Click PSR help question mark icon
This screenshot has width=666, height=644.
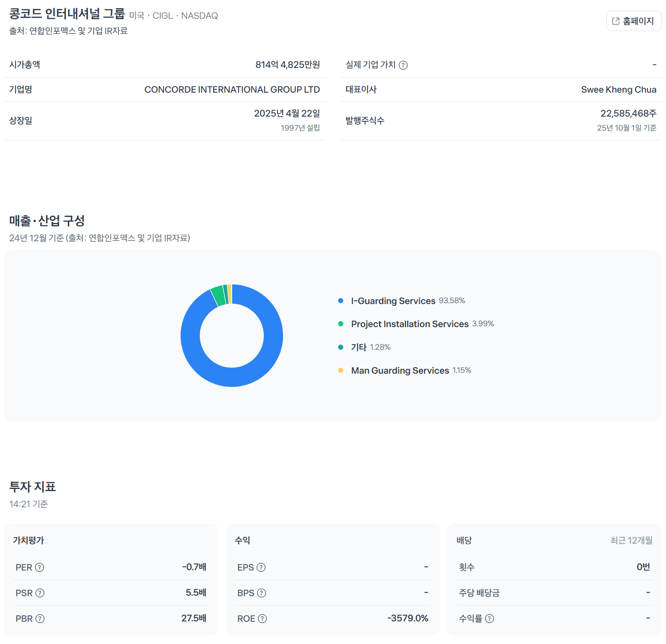coord(40,593)
